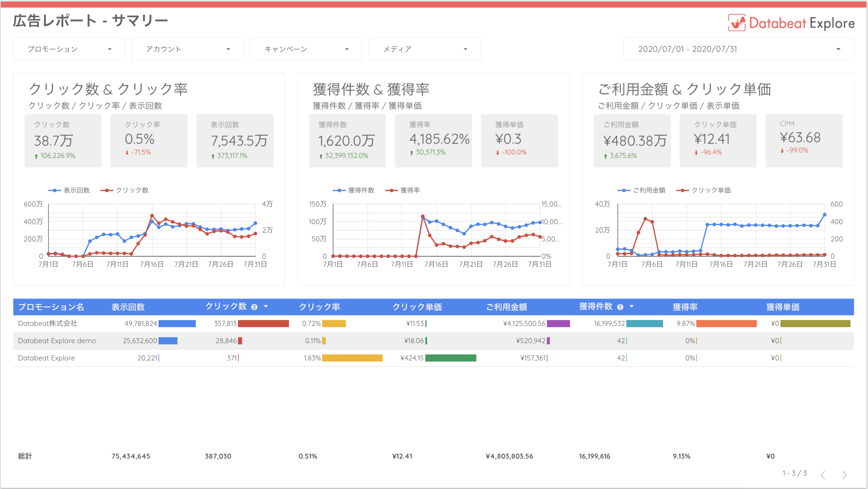
Task: Select the クリック数 38.7万 scorecard
Action: click(63, 141)
